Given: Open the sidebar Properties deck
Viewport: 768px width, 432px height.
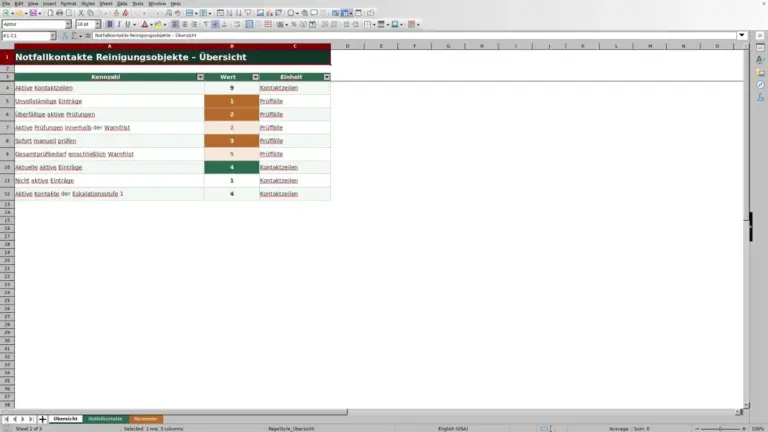Looking at the screenshot, I should pyautogui.click(x=760, y=48).
